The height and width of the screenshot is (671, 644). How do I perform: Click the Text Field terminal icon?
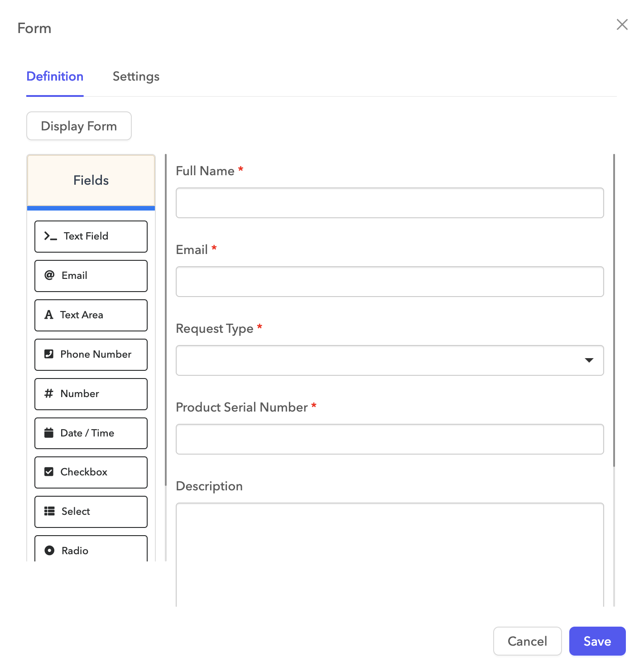[50, 236]
